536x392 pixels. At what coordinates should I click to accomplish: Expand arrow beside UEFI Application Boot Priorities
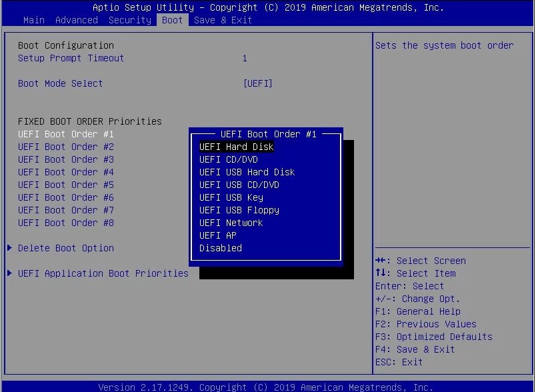coord(9,273)
